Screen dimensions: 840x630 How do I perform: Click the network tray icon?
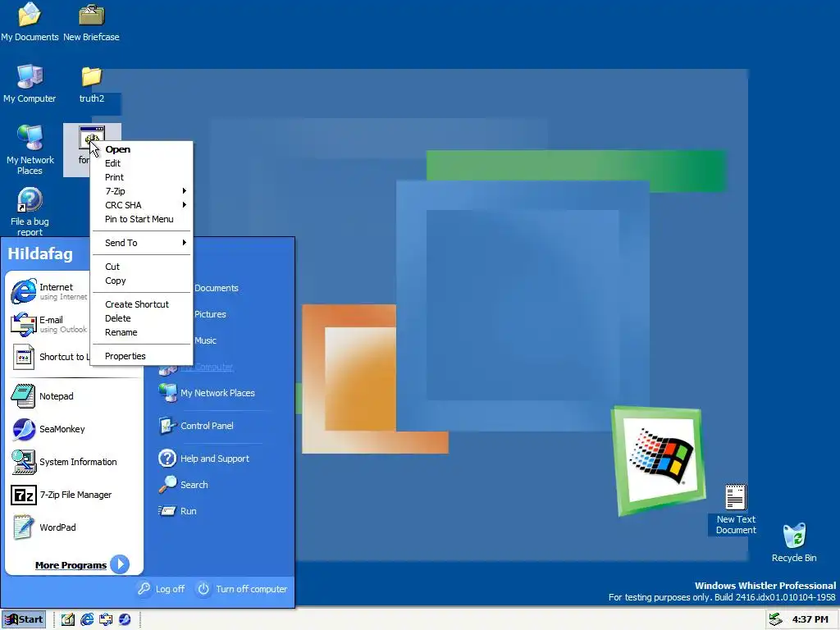[x=776, y=619]
